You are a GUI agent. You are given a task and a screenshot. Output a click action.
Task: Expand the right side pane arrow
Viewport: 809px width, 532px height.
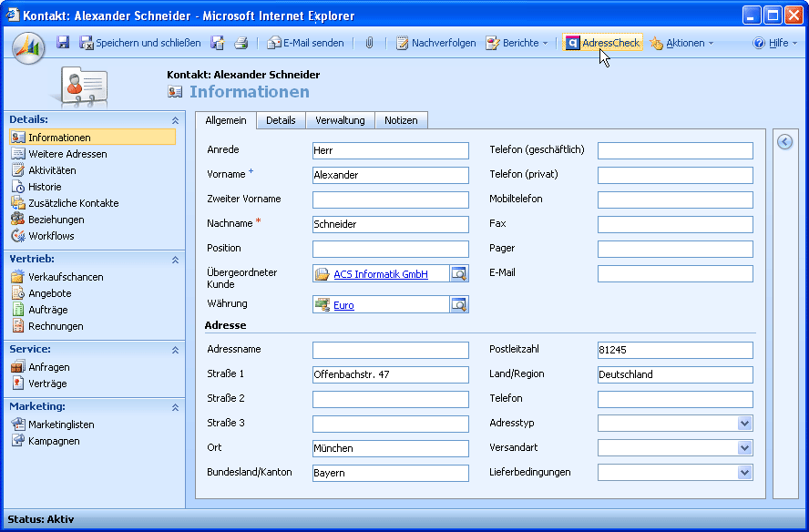pos(784,142)
